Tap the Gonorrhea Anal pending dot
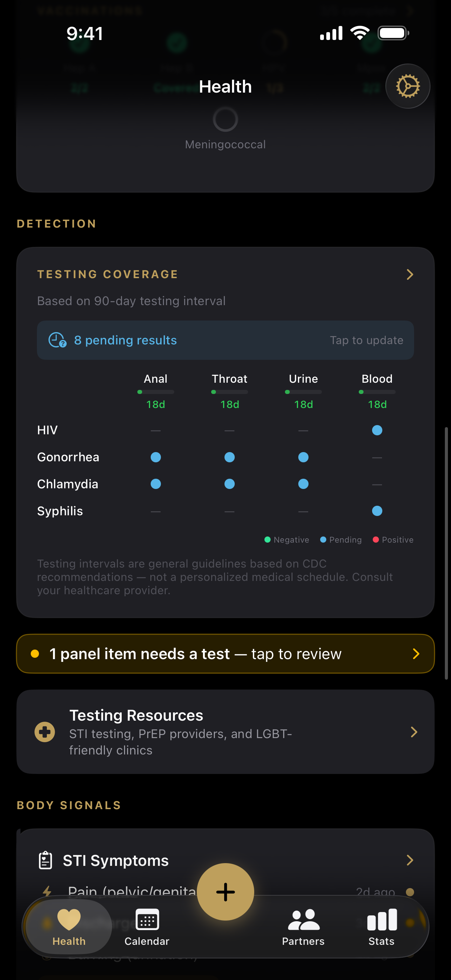 click(155, 457)
